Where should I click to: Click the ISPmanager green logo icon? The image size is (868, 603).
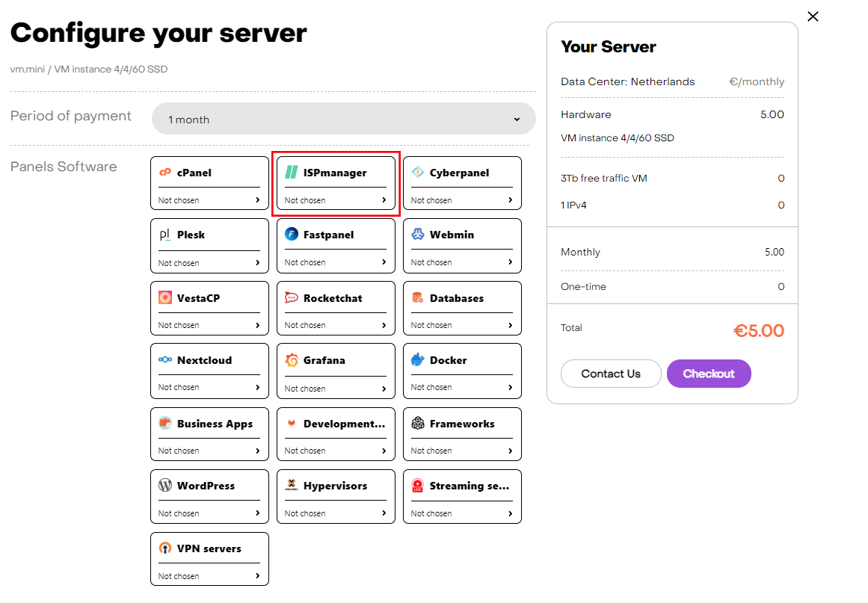pyautogui.click(x=292, y=173)
